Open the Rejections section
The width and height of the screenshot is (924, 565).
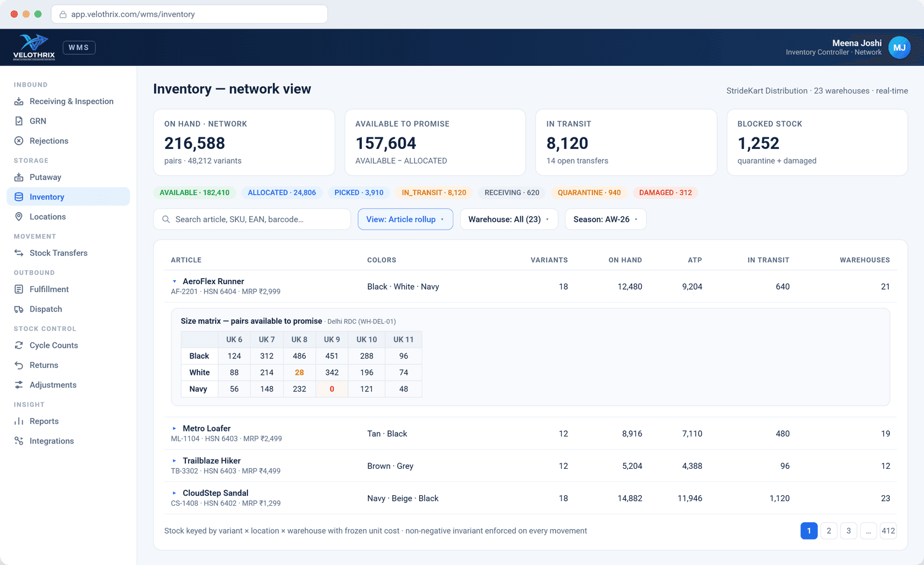[68, 141]
